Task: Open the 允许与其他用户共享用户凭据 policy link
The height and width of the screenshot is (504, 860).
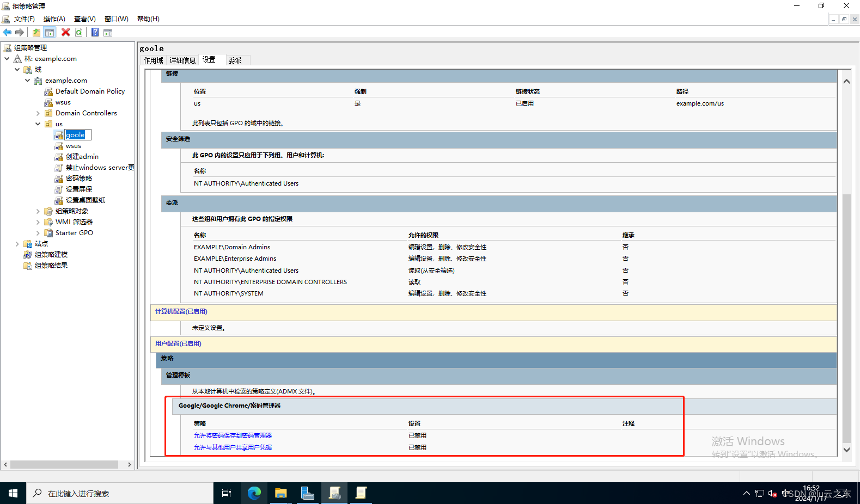Action: [233, 447]
